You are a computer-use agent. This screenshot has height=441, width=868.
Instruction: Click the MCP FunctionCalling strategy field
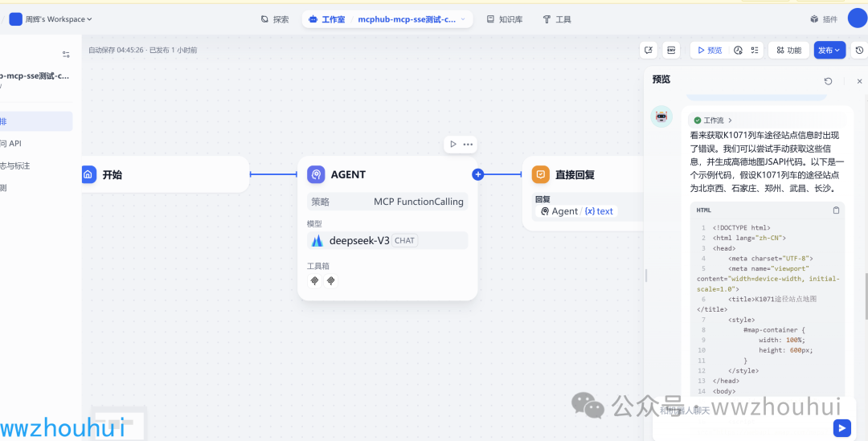coord(387,202)
